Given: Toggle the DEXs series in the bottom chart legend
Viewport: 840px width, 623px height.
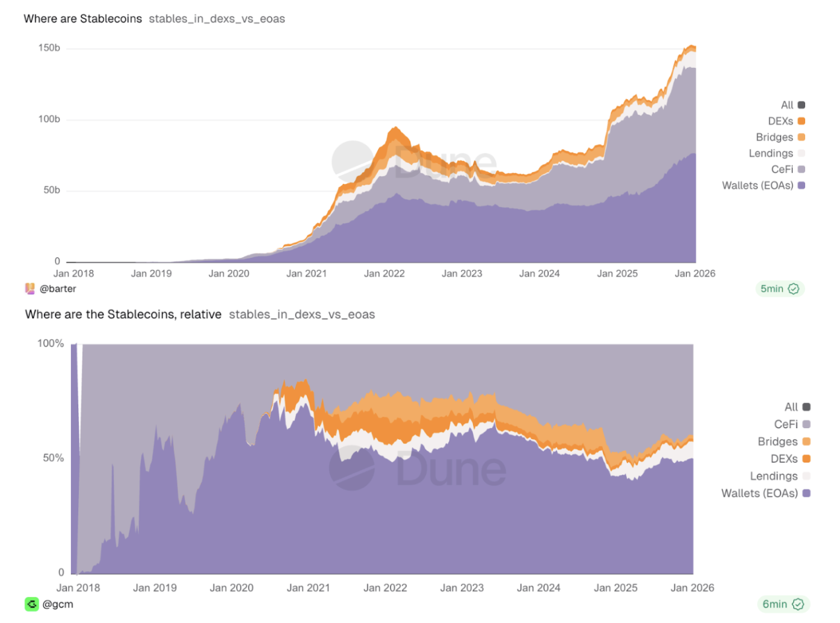Looking at the screenshot, I should [784, 459].
